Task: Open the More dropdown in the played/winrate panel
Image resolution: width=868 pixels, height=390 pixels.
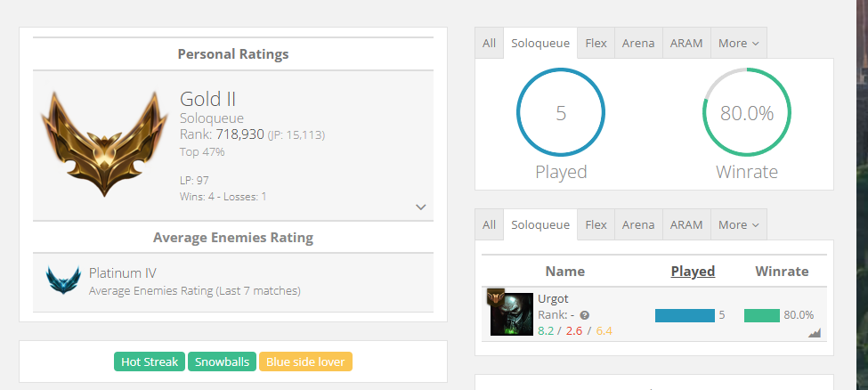Action: pos(738,44)
